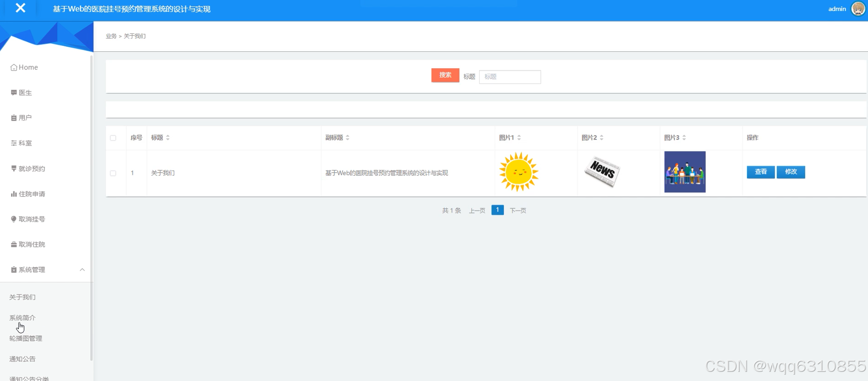This screenshot has height=381, width=868.
Task: Check the row 1 关于我们 checkbox
Action: pos(113,173)
